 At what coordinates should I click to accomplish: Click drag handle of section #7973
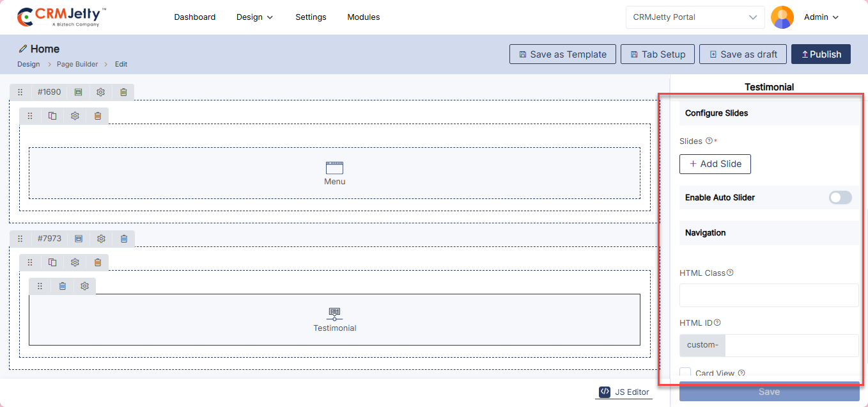point(20,239)
